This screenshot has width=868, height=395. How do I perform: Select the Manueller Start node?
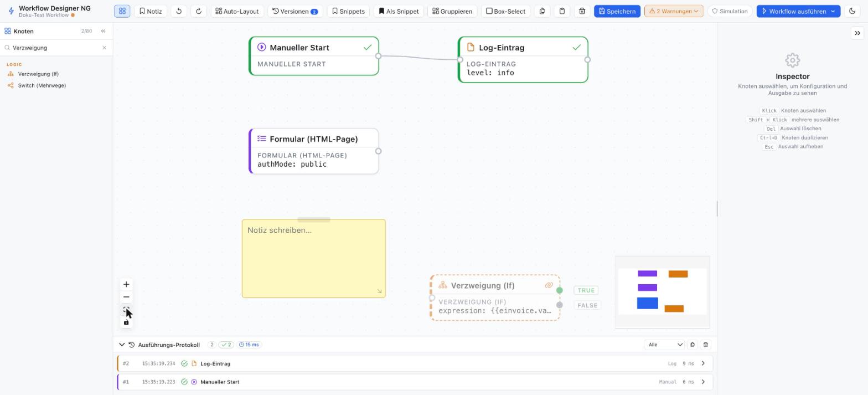[314, 56]
